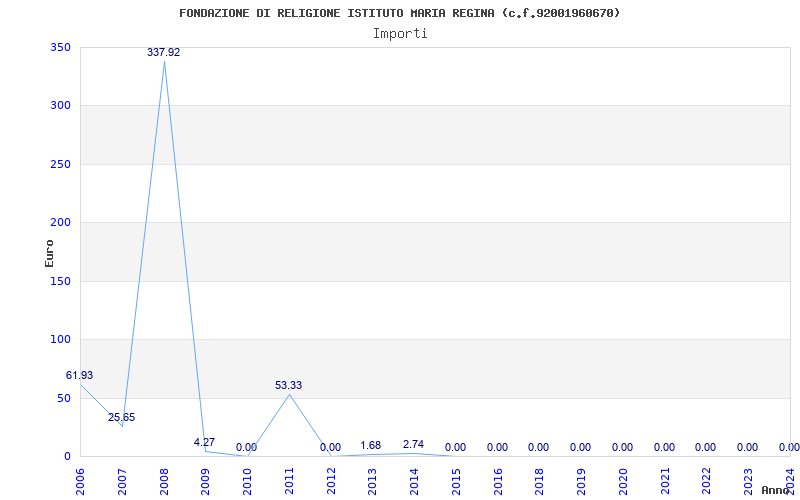
Task: Select the 0.00 label for year 2015
Action: [455, 447]
